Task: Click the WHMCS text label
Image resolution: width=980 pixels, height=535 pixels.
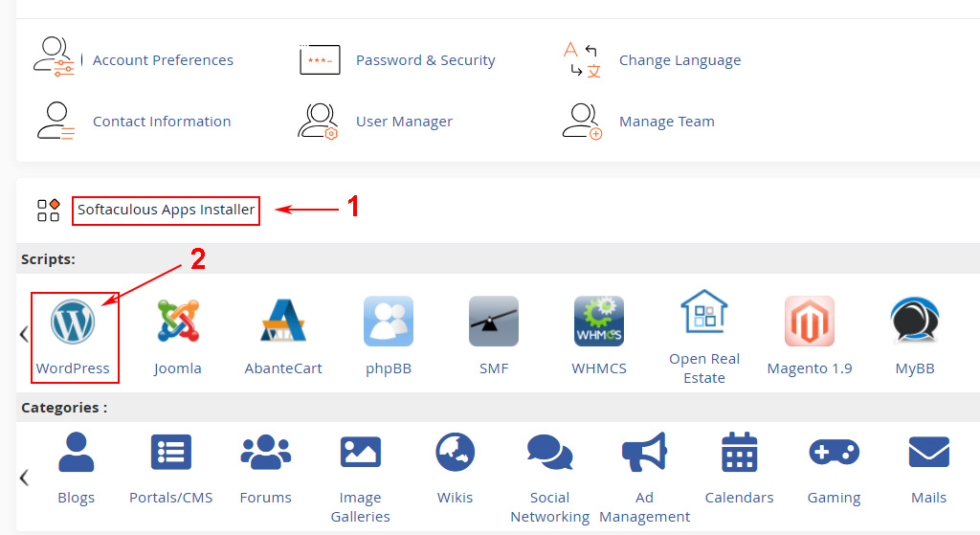Action: [x=599, y=368]
